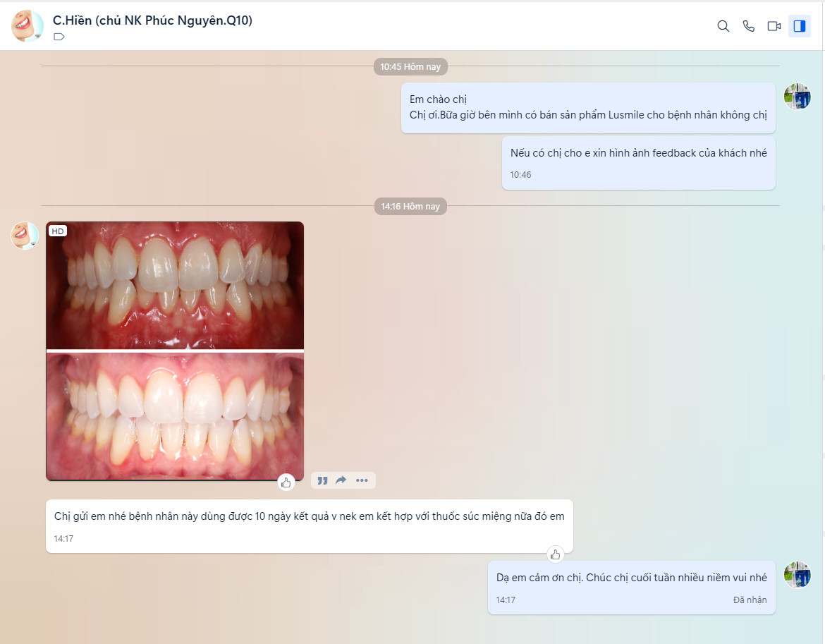Viewport: 825px width, 644px height.
Task: Open sender avatar beside the teeth photo
Action: point(25,236)
